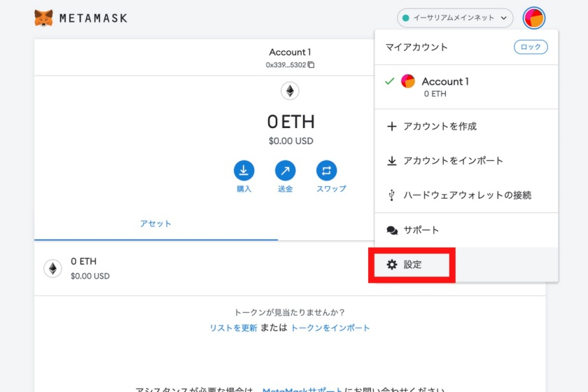Image resolution: width=588 pixels, height=392 pixels.
Task: Click the $0.00 USD value under the balance
Action: tap(291, 141)
